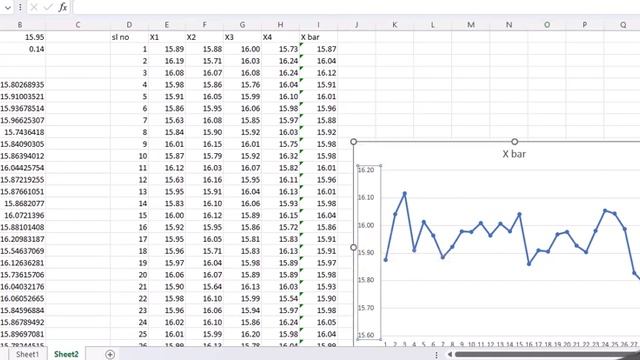Click the 'X4' header cell
Image resolution: width=640 pixels, height=360 pixels.
(x=280, y=37)
